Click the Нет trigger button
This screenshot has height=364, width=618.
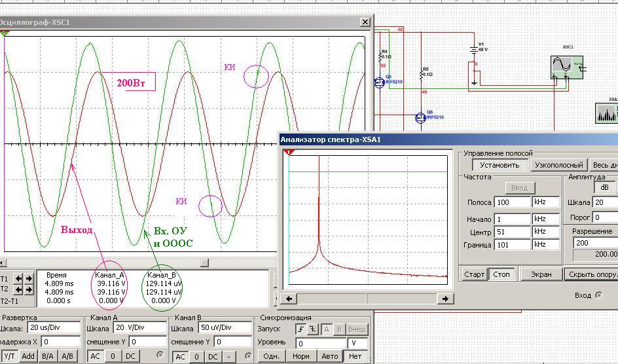tap(355, 356)
